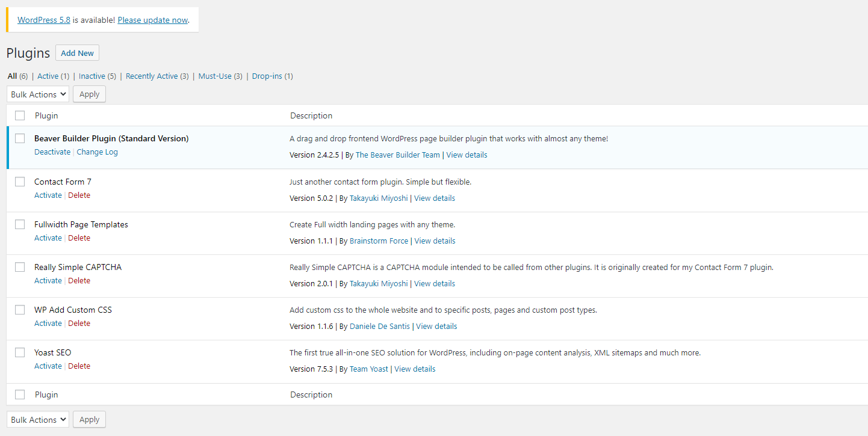Viewport: 868px width, 436px height.
Task: Open The Beaver Builder Team author link
Action: pyautogui.click(x=398, y=155)
